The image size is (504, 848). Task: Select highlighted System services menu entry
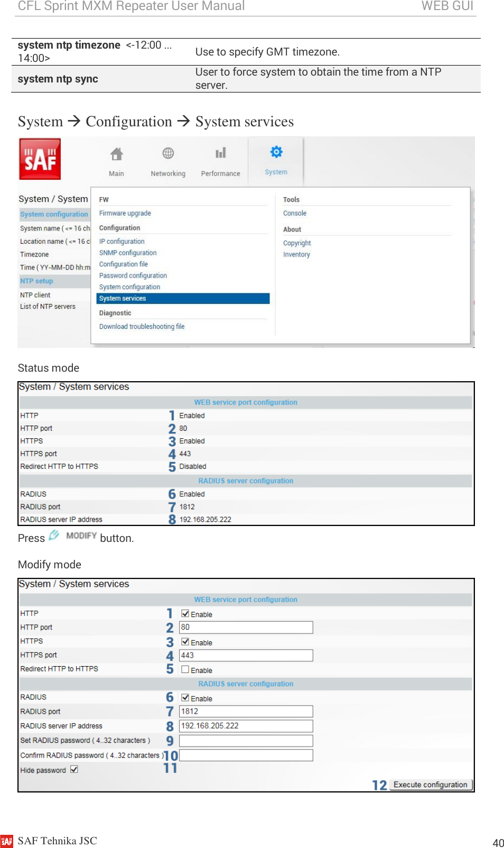pos(183,299)
